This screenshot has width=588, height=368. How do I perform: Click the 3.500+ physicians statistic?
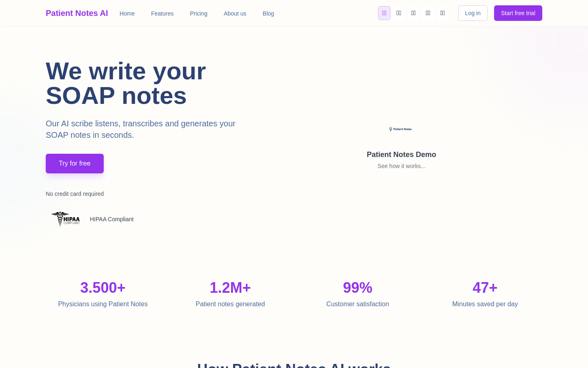(x=103, y=288)
